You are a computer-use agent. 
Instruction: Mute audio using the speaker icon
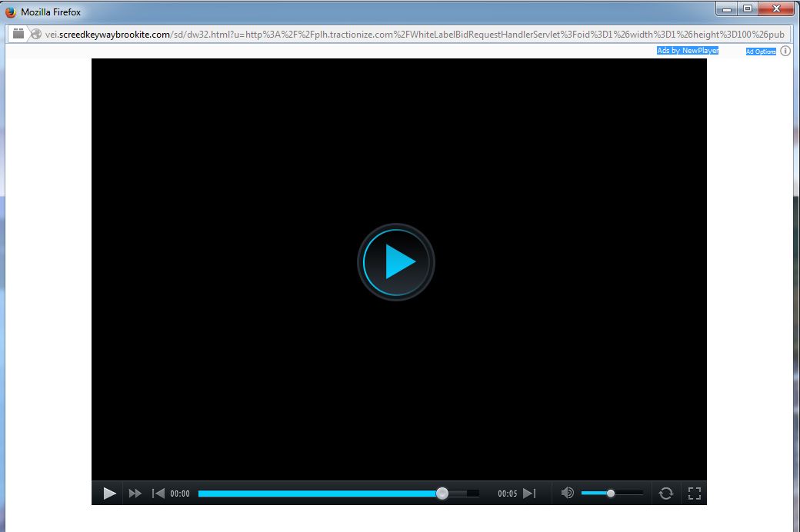pyautogui.click(x=568, y=493)
